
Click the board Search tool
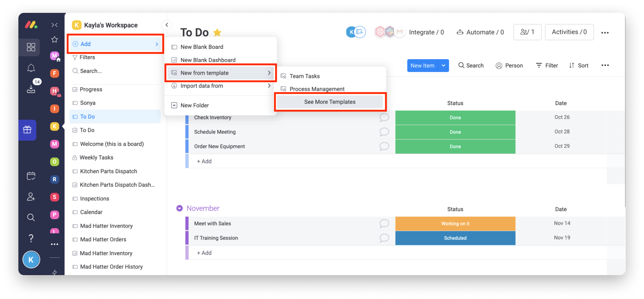[471, 65]
